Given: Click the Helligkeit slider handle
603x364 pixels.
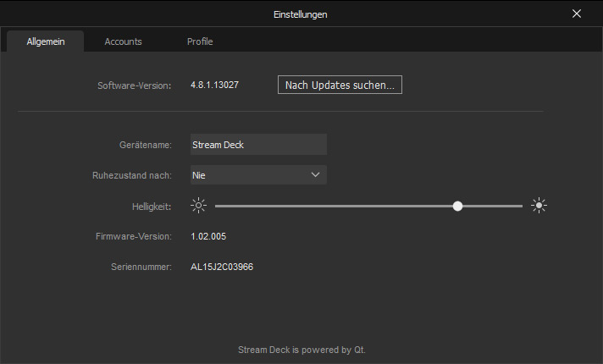Looking at the screenshot, I should 458,206.
